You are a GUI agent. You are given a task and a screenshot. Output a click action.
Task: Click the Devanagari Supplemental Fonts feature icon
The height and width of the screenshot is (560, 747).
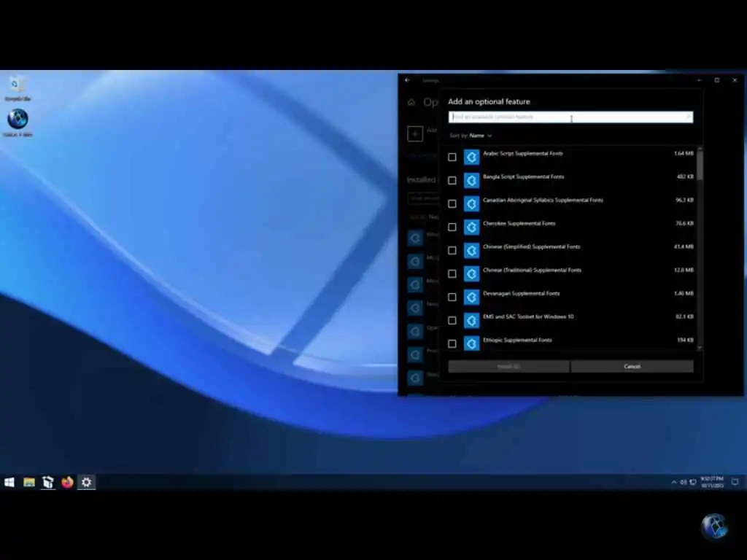coord(472,297)
